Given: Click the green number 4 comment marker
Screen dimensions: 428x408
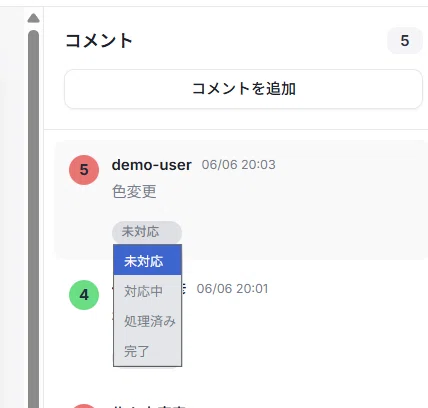Looking at the screenshot, I should pos(84,295).
